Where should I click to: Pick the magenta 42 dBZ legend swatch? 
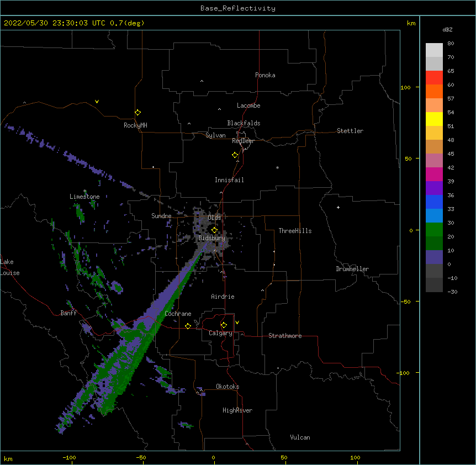click(434, 174)
